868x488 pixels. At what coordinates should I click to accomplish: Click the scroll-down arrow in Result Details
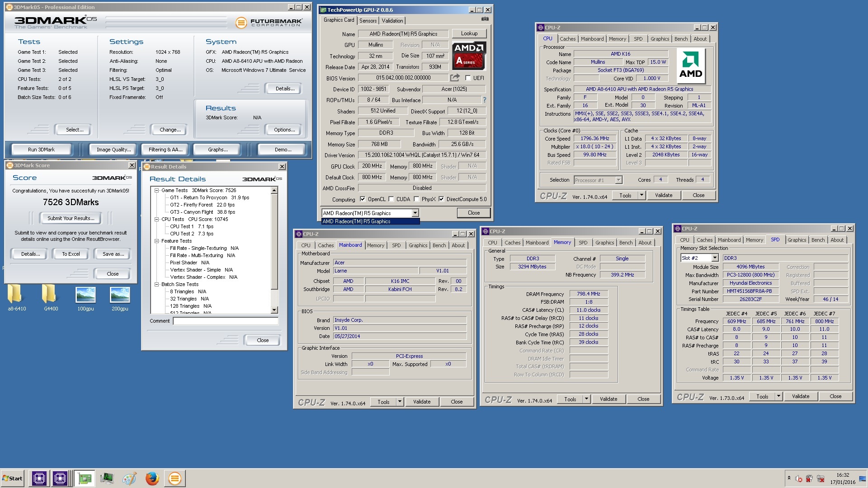coord(274,310)
